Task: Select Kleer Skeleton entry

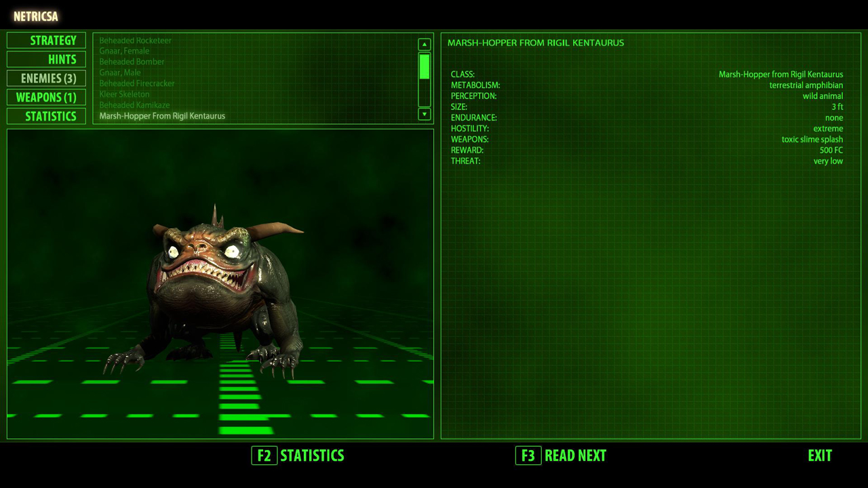Action: point(124,94)
